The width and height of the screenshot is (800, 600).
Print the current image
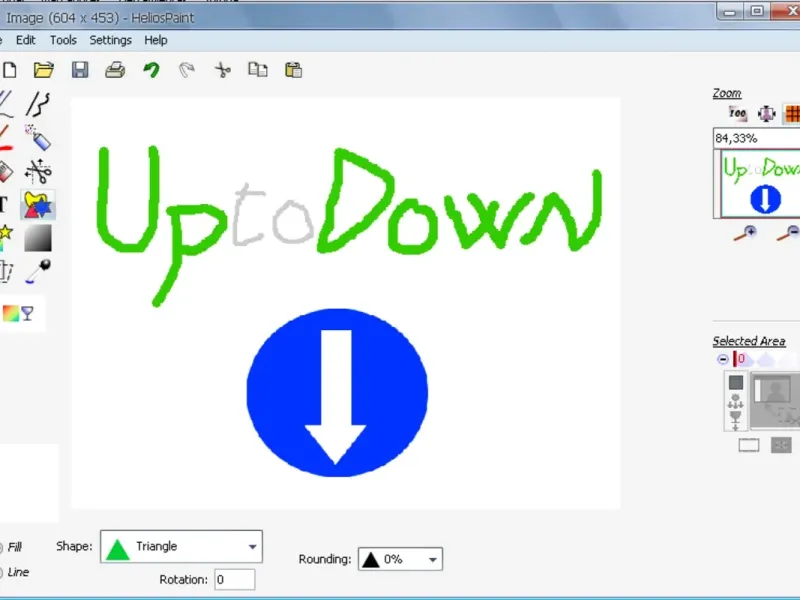pyautogui.click(x=115, y=70)
